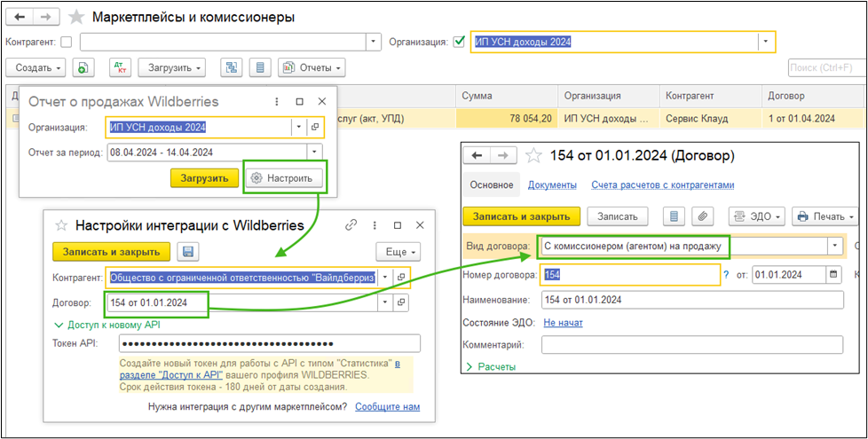Open the Печать dropdown button
Viewport: 868px width, 439px height.
827,216
